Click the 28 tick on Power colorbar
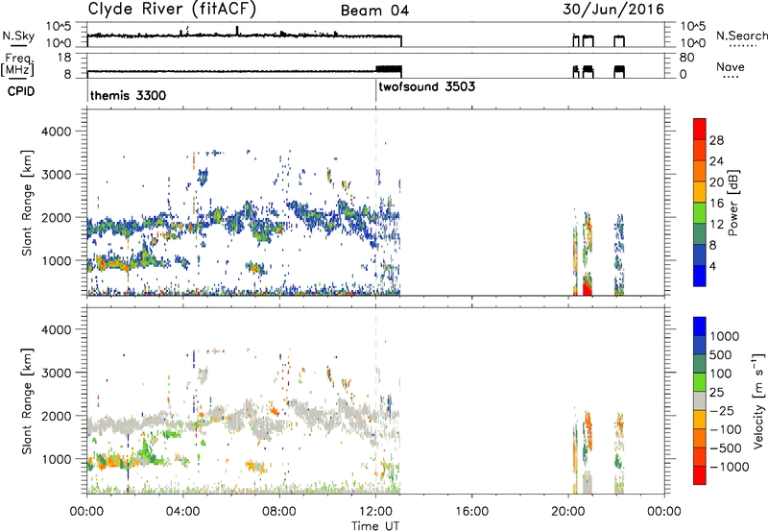Image resolution: width=768 pixels, height=532 pixels. point(716,140)
